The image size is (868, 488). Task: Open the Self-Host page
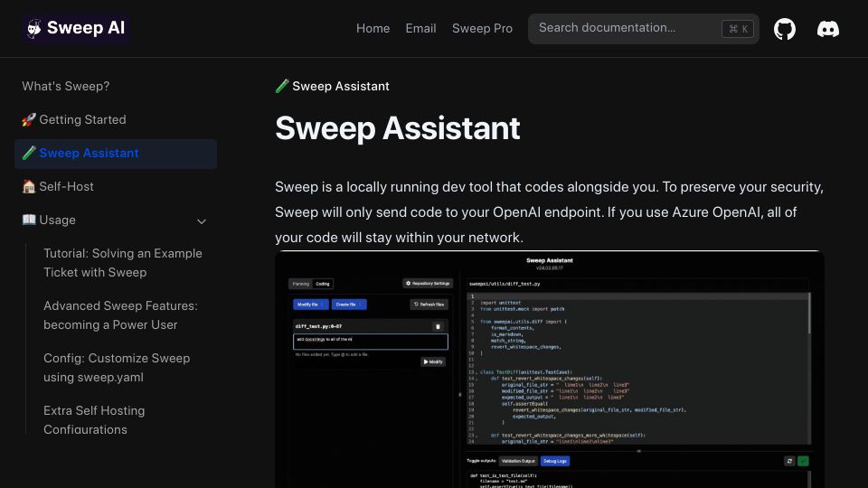tap(116, 186)
